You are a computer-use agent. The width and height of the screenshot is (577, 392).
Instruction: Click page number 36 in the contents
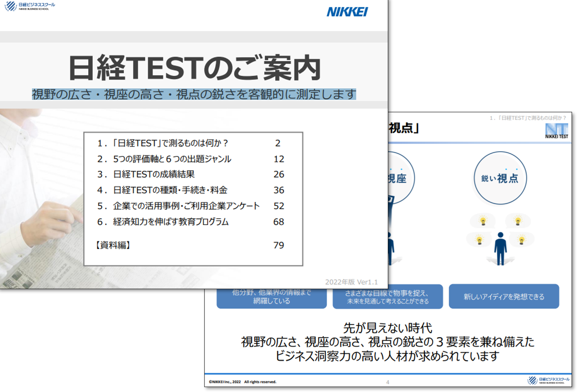[x=279, y=190]
